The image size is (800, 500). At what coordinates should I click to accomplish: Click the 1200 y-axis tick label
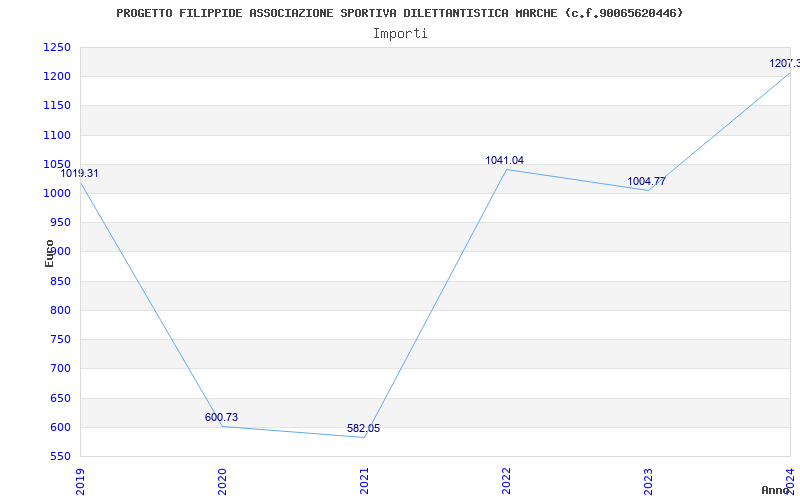coord(57,77)
